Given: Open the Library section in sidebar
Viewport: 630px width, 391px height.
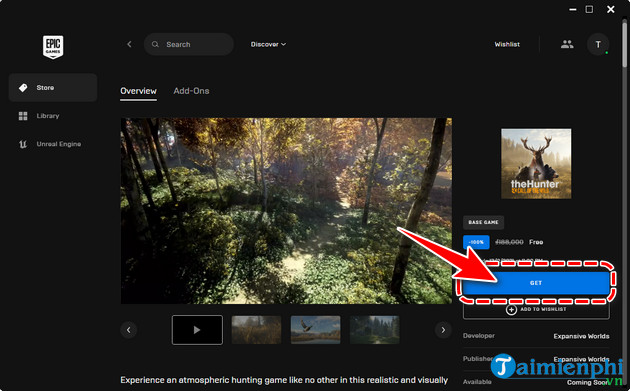Looking at the screenshot, I should (x=53, y=116).
